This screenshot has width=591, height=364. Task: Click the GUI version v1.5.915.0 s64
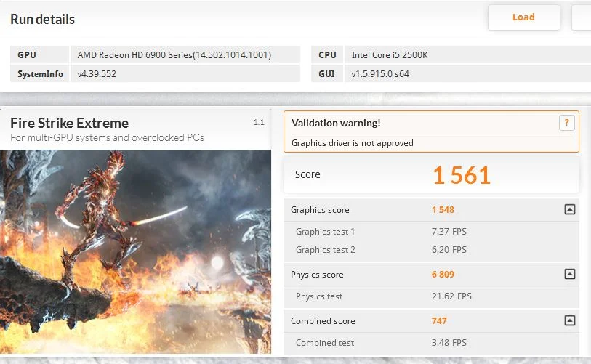pyautogui.click(x=380, y=74)
